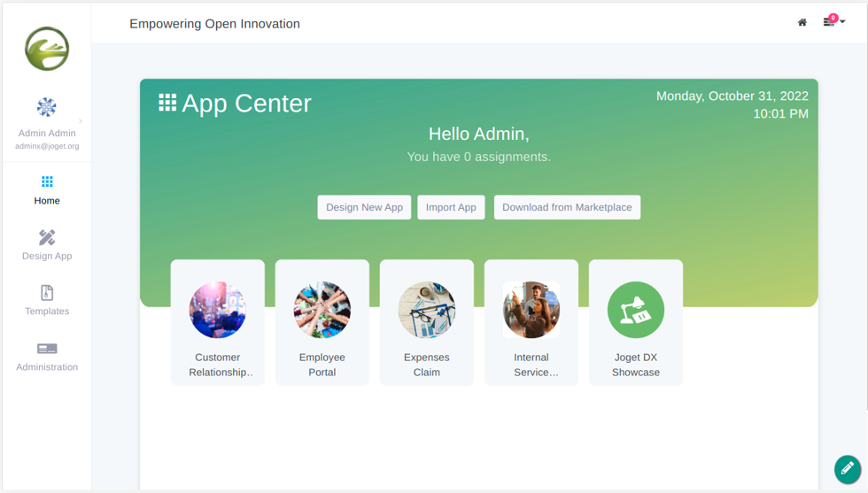Click the 'You have 0 assignments' text
This screenshot has height=493, width=868.
pyautogui.click(x=479, y=157)
